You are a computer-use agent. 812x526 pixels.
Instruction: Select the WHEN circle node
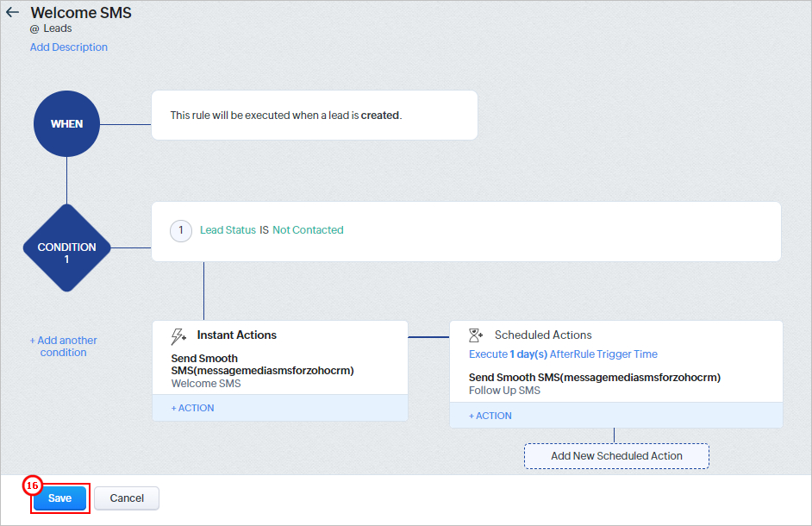pos(66,124)
